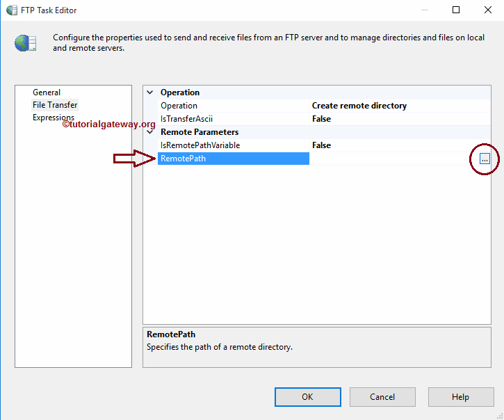504x420 pixels.
Task: Click the RemotePath ellipsis browse button
Action: point(485,159)
